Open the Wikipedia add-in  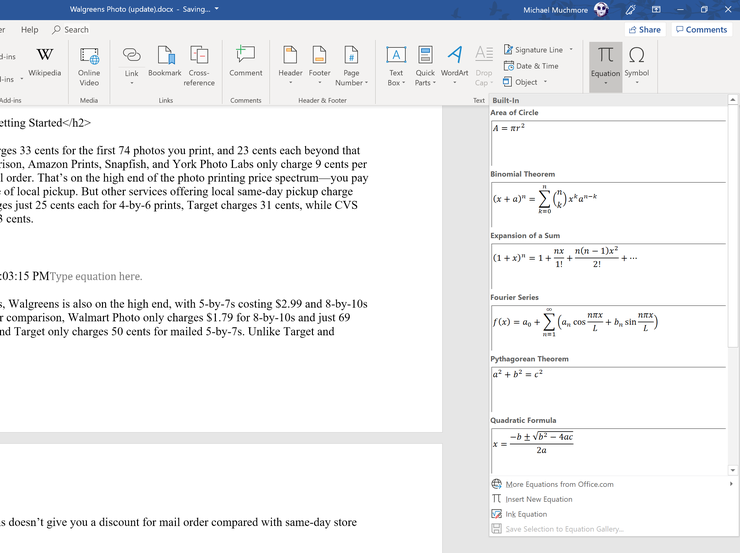(44, 60)
